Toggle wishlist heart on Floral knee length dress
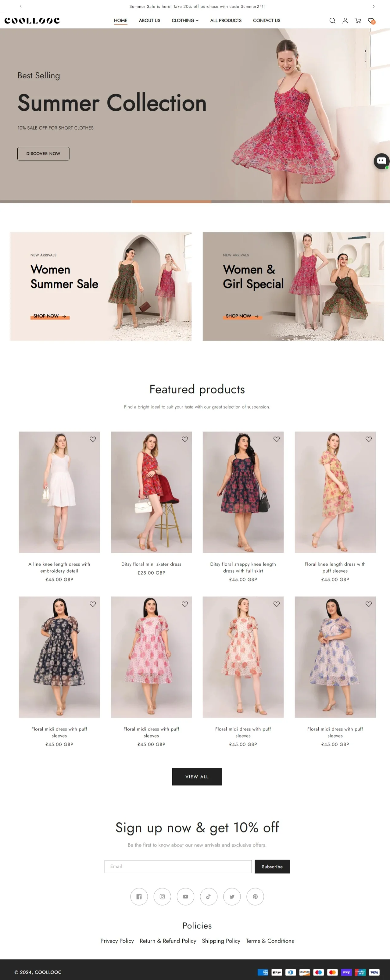The image size is (390, 980). tap(369, 439)
